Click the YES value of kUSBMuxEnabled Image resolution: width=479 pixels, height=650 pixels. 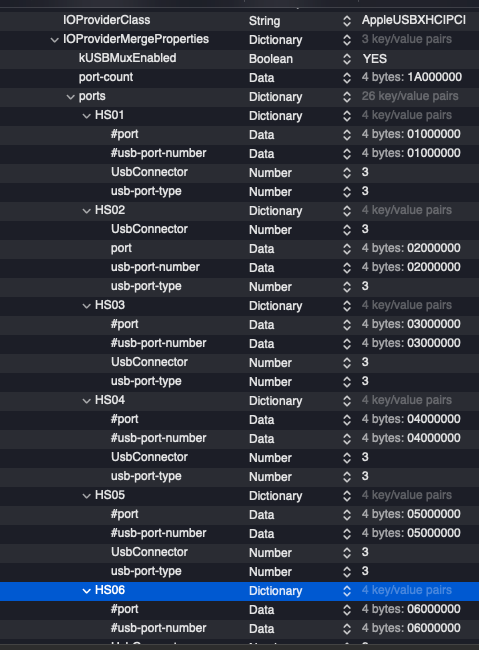coord(374,59)
